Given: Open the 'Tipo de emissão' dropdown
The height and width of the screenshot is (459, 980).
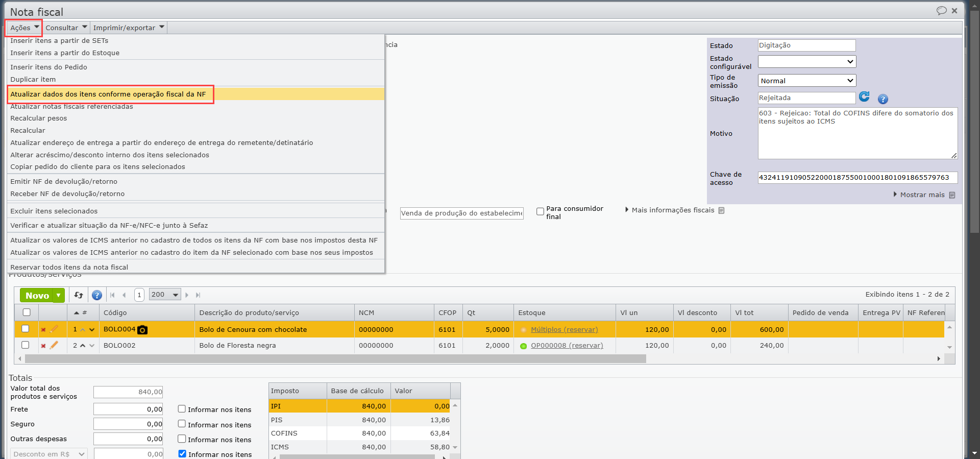Looking at the screenshot, I should point(806,81).
